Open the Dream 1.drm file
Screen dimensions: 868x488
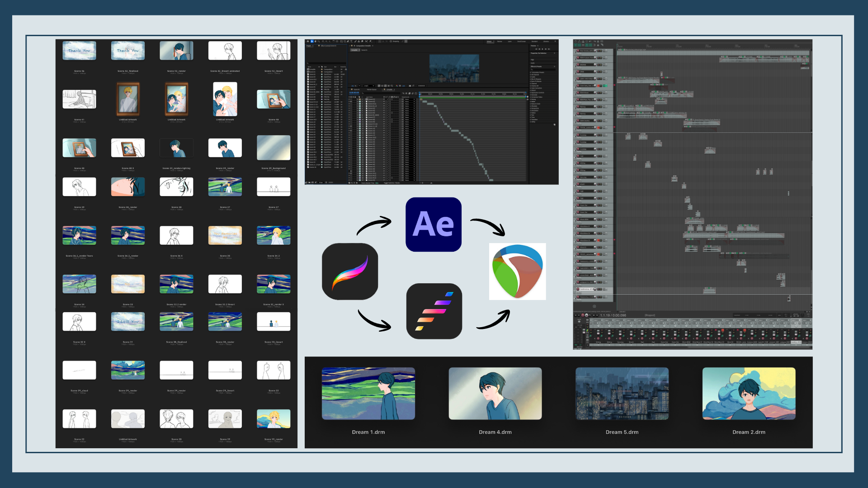[368, 394]
